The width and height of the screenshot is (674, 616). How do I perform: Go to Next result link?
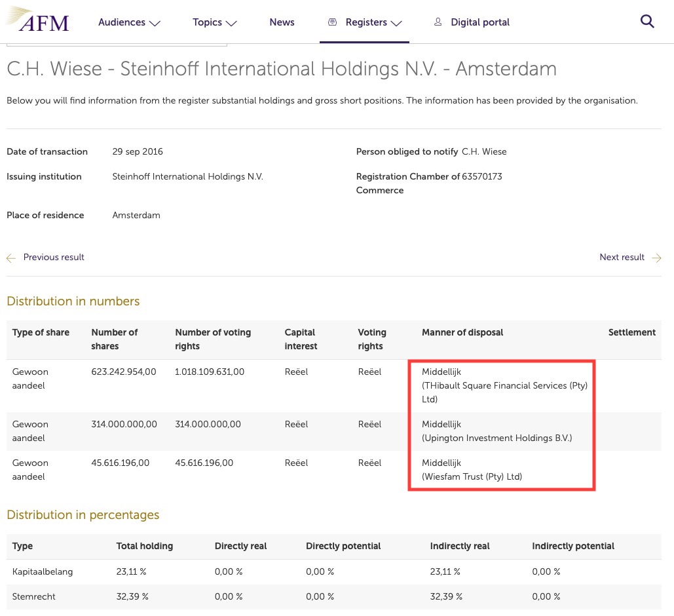tap(622, 258)
